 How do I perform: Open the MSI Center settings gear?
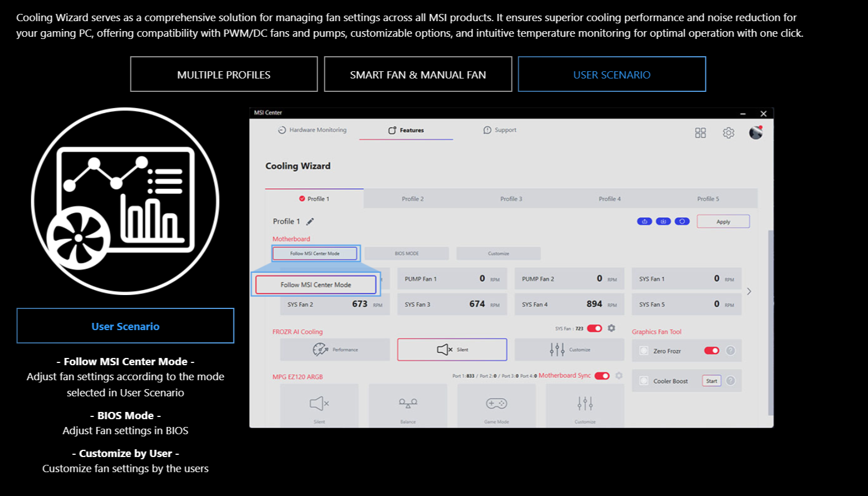(728, 132)
